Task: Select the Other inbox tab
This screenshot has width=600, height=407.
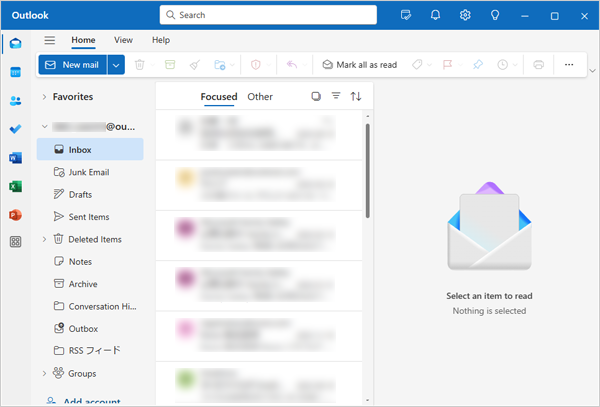Action: point(260,97)
